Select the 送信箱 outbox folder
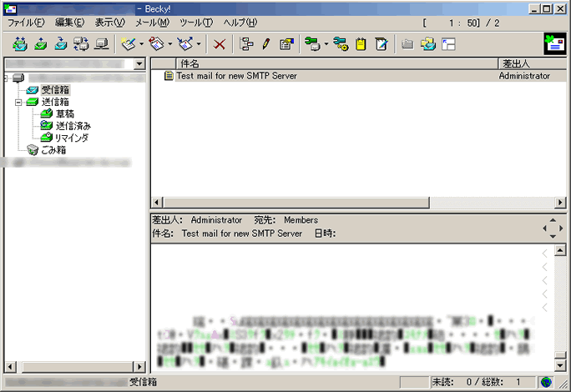 [x=54, y=102]
